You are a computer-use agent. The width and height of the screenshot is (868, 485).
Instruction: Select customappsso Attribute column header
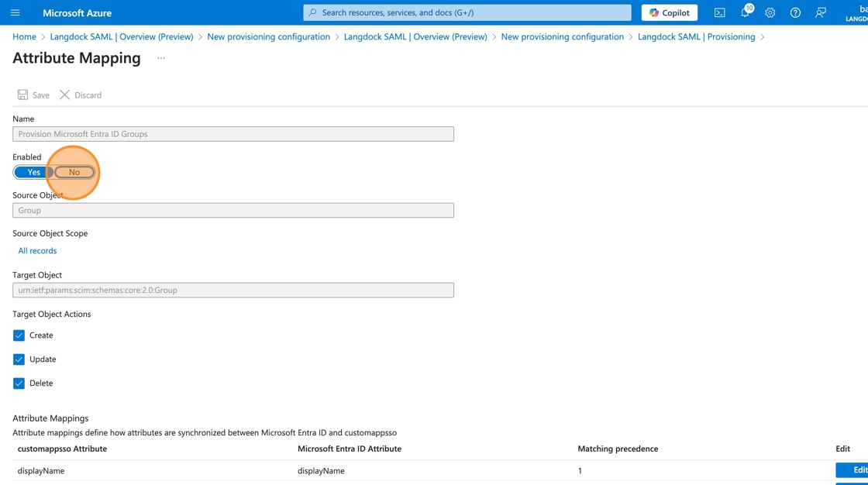pyautogui.click(x=62, y=449)
